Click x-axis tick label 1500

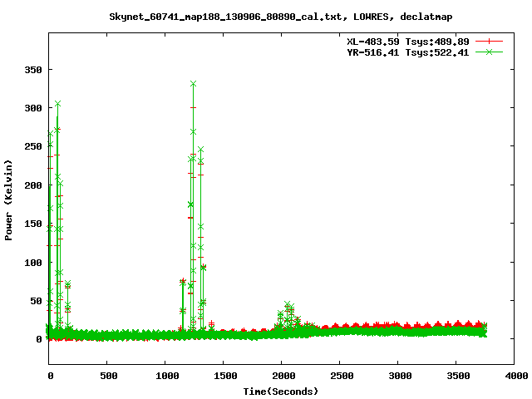click(225, 376)
